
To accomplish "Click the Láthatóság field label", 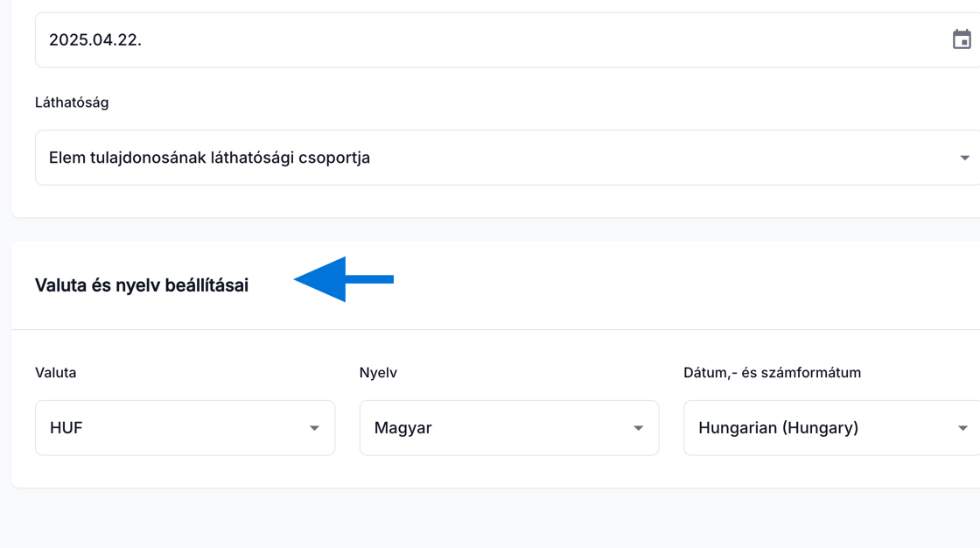I will pyautogui.click(x=72, y=102).
